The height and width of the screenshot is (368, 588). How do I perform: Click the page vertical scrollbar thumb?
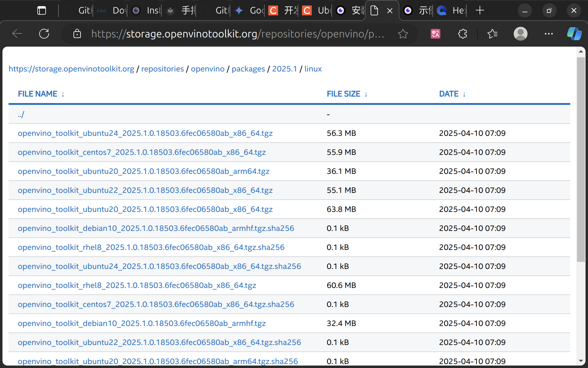coord(581,159)
